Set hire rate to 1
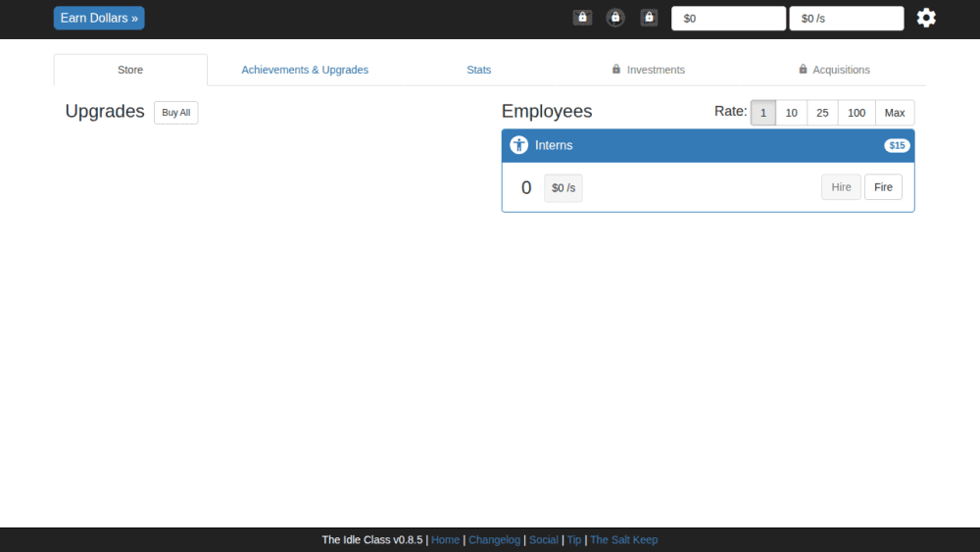The width and height of the screenshot is (980, 552). point(763,113)
